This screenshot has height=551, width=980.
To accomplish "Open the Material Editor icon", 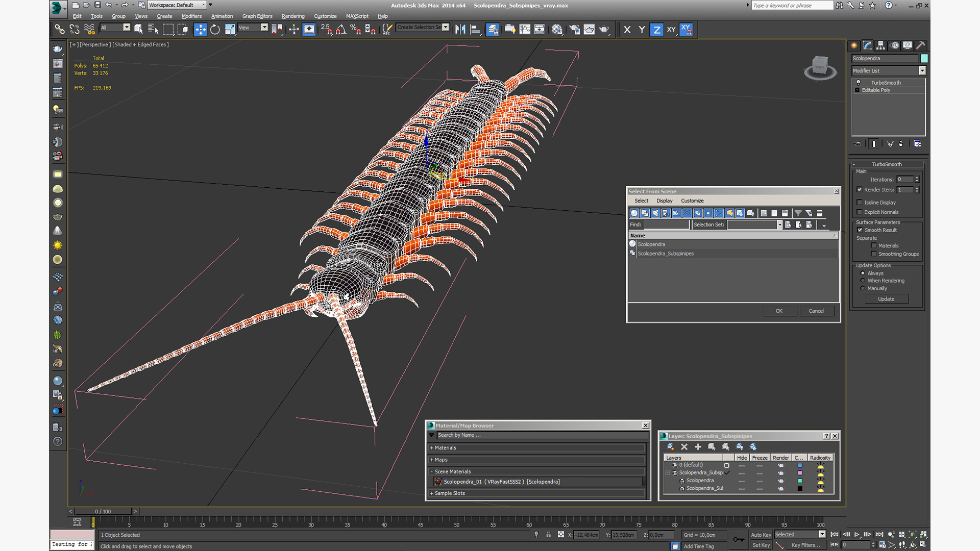I will point(557,30).
